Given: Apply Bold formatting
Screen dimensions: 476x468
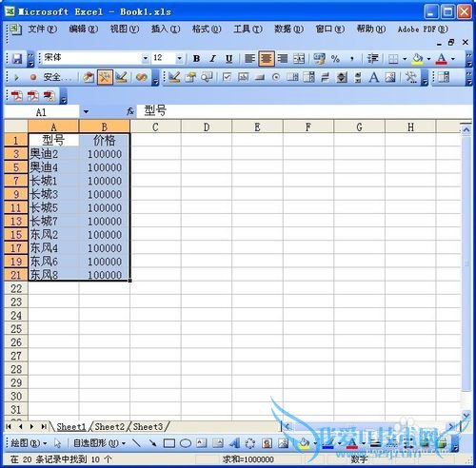Looking at the screenshot, I should click(196, 59).
